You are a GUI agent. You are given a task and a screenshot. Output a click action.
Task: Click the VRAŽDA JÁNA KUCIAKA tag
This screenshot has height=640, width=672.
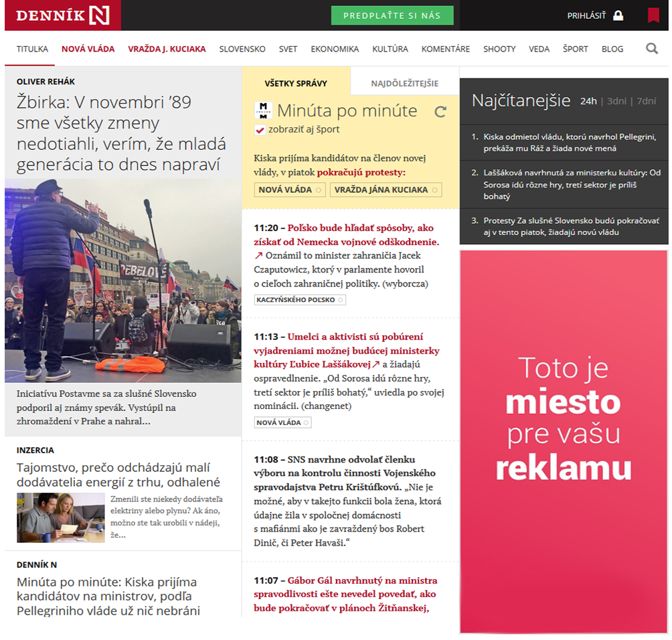pos(386,190)
